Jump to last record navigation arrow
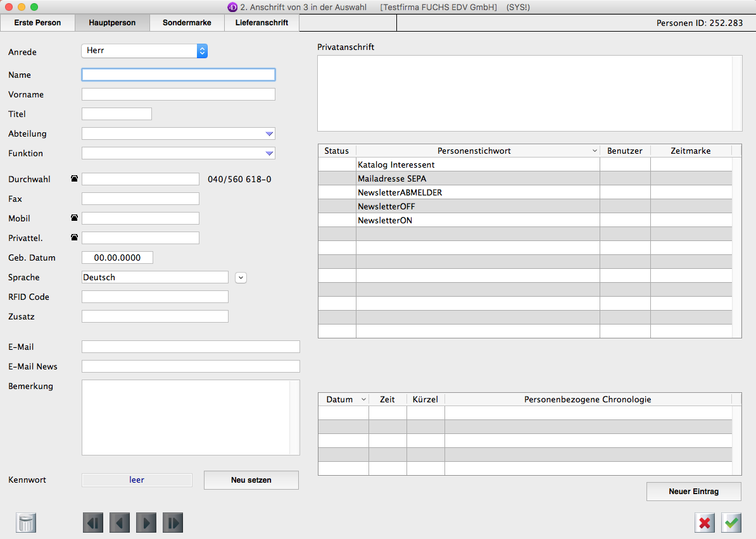The image size is (756, 539). click(x=173, y=523)
